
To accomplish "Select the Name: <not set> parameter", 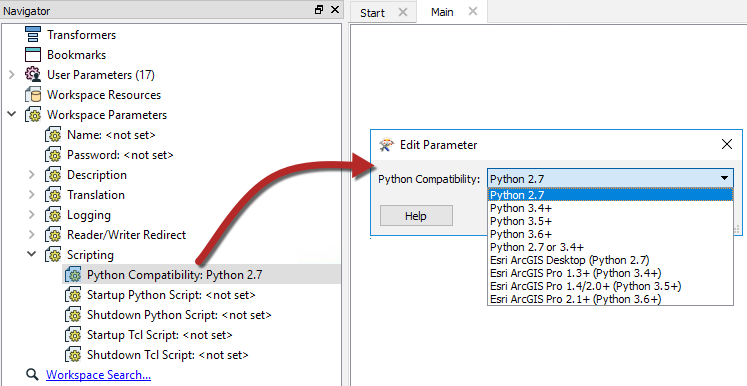I will pos(111,135).
